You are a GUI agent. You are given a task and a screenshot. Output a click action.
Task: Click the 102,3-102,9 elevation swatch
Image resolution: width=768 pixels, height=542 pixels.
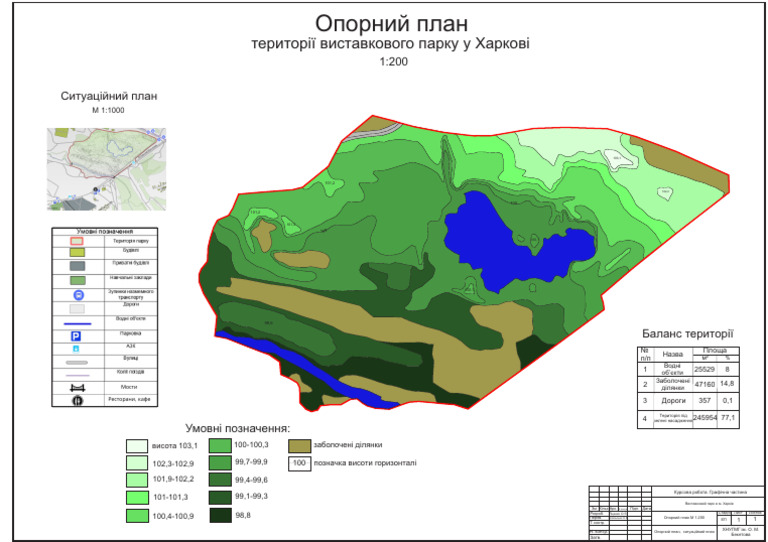point(137,463)
